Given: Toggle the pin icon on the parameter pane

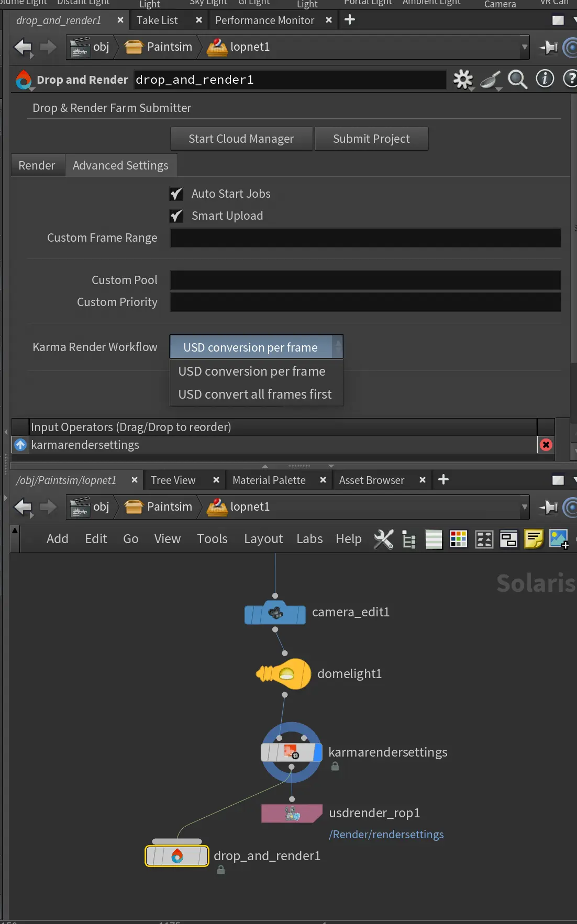Looking at the screenshot, I should [548, 48].
